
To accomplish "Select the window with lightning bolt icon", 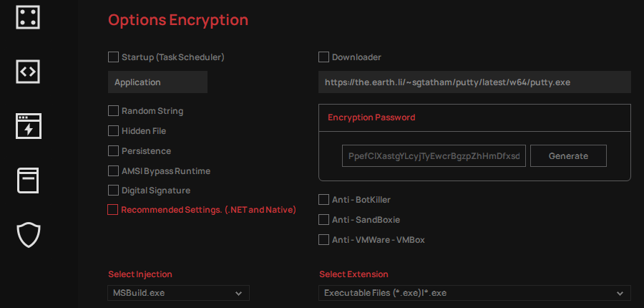I will pyautogui.click(x=29, y=126).
